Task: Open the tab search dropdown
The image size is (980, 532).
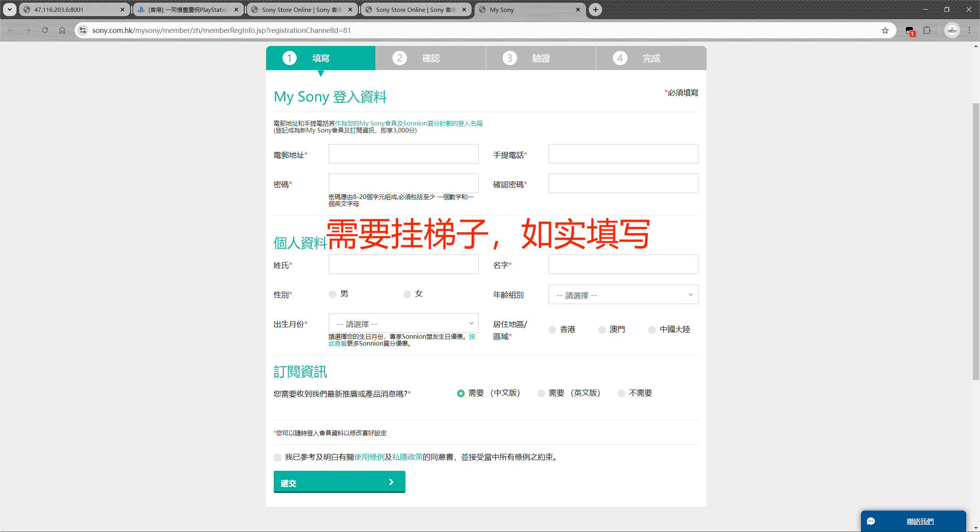Action: point(10,10)
